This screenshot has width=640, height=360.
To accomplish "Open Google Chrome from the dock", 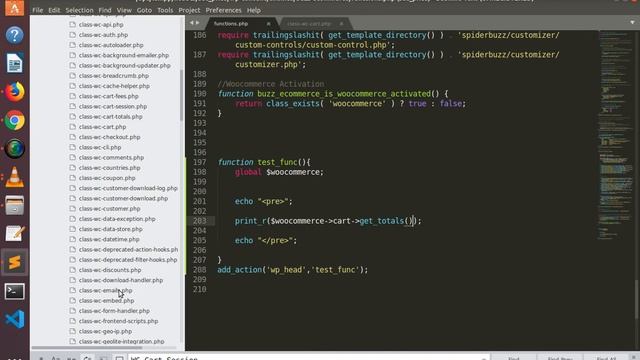I will pos(14,121).
